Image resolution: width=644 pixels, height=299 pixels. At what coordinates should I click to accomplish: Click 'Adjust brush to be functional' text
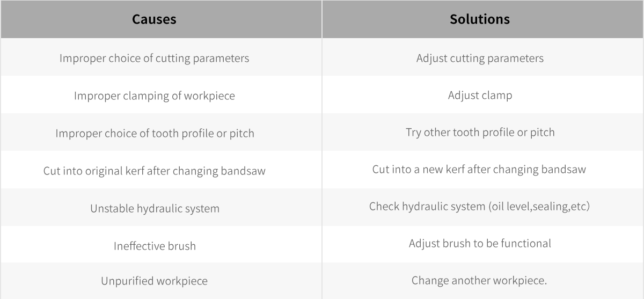pos(480,243)
